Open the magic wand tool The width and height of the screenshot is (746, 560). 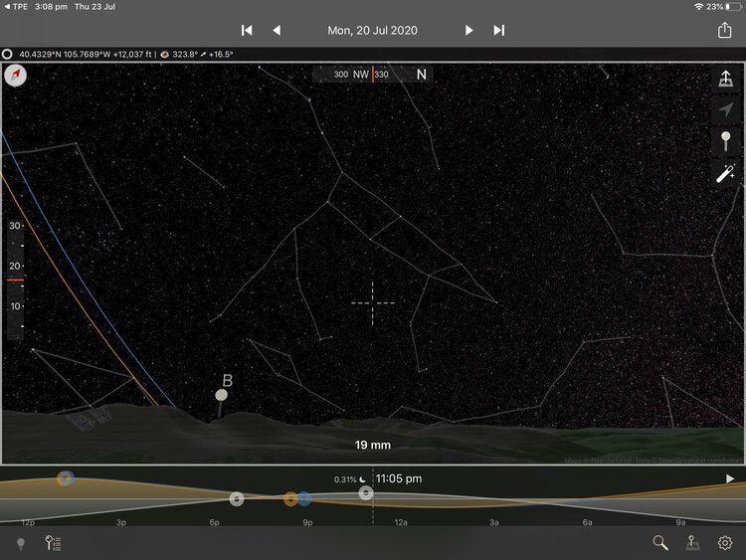pos(726,173)
